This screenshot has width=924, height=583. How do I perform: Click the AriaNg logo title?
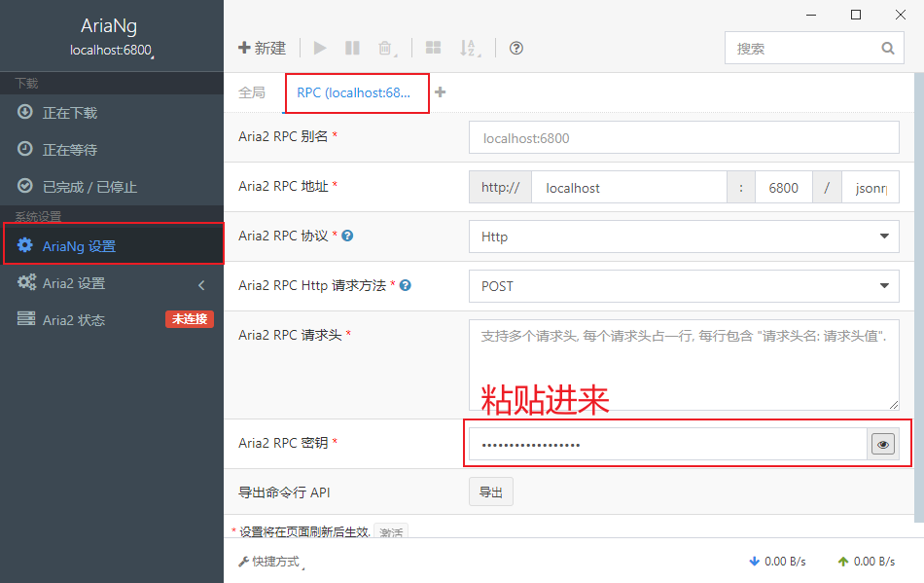[109, 26]
